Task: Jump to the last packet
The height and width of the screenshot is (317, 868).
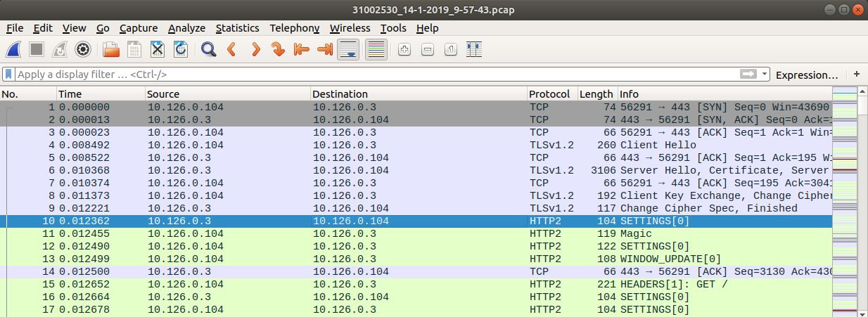Action: pyautogui.click(x=324, y=49)
